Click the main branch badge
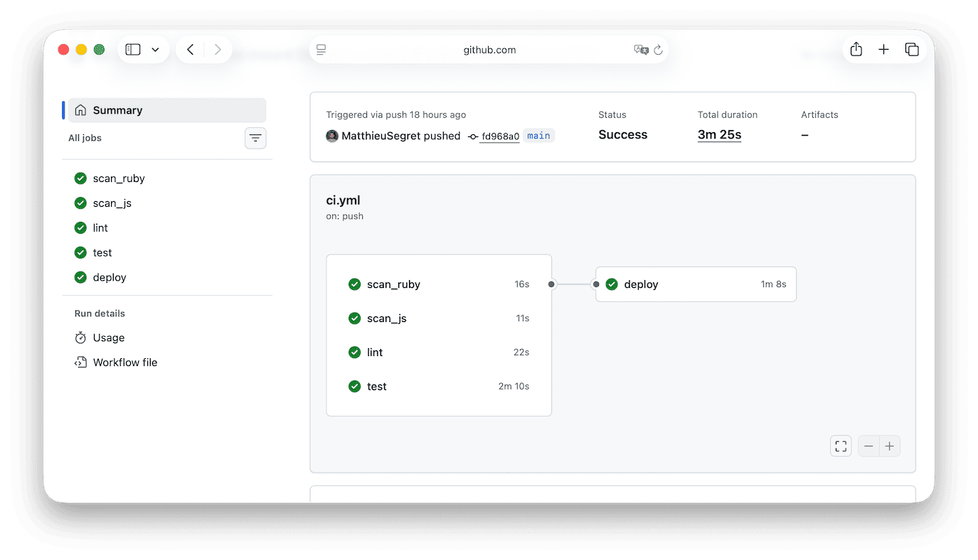This screenshot has width=978, height=560. coord(538,135)
